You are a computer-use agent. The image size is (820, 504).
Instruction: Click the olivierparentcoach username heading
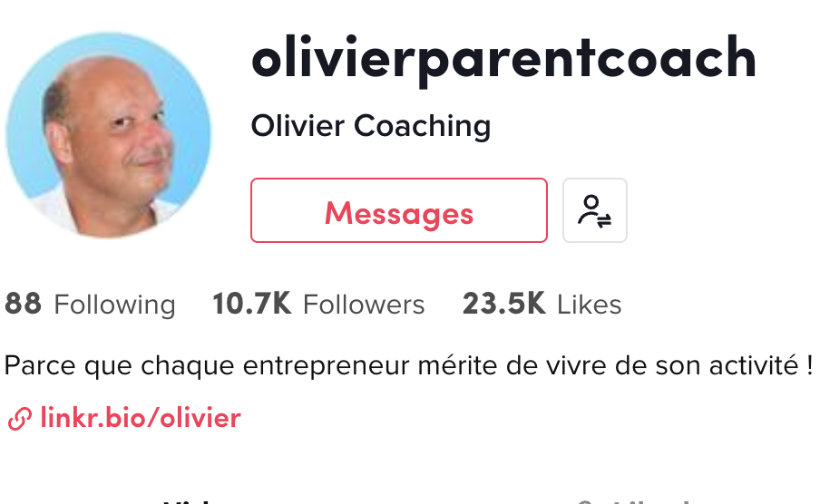point(504,60)
